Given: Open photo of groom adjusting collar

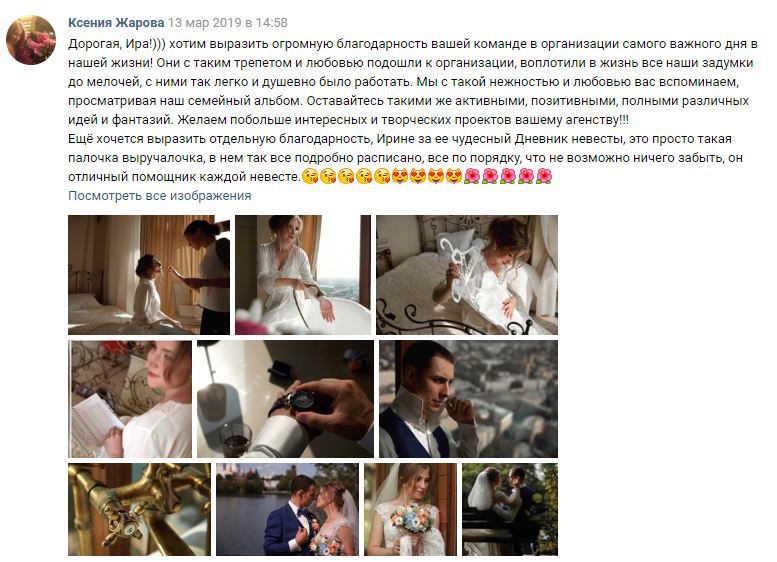Looking at the screenshot, I should [468, 399].
